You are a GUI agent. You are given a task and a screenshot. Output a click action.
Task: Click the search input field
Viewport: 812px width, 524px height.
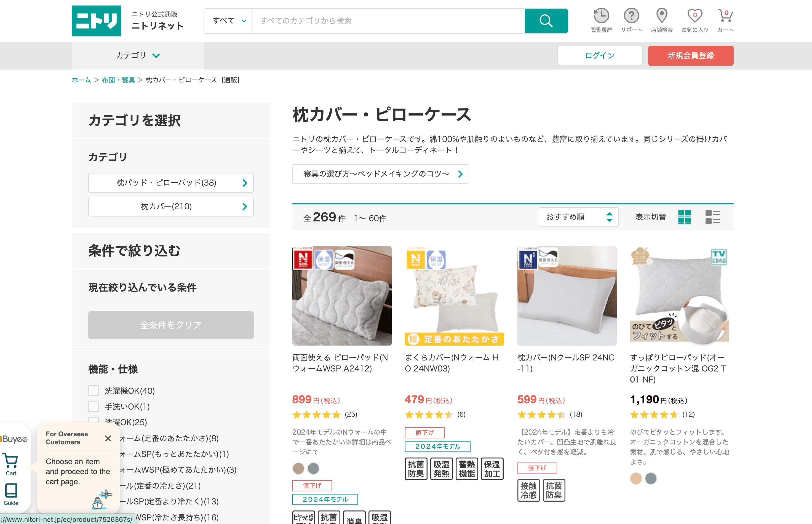(388, 21)
